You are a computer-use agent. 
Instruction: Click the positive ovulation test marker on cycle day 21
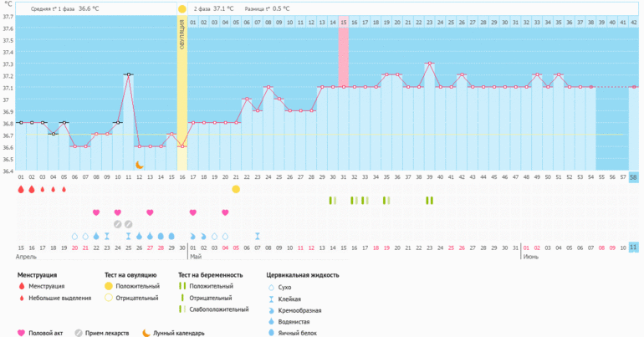click(236, 190)
